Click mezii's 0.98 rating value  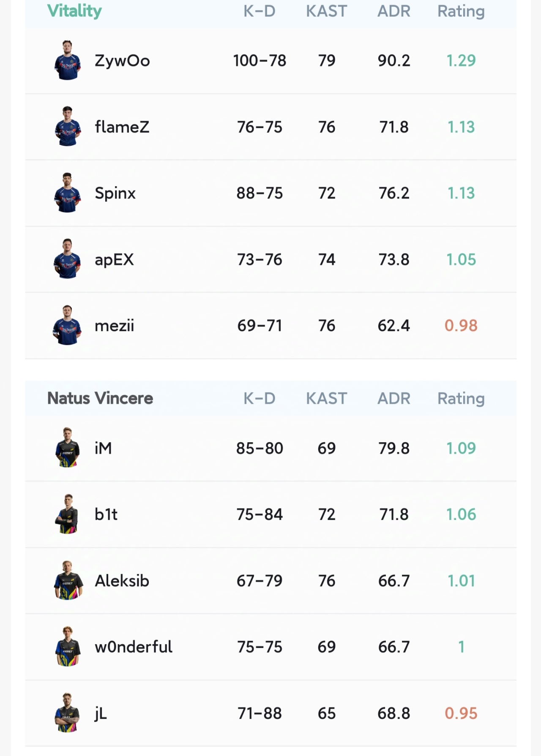[461, 326]
